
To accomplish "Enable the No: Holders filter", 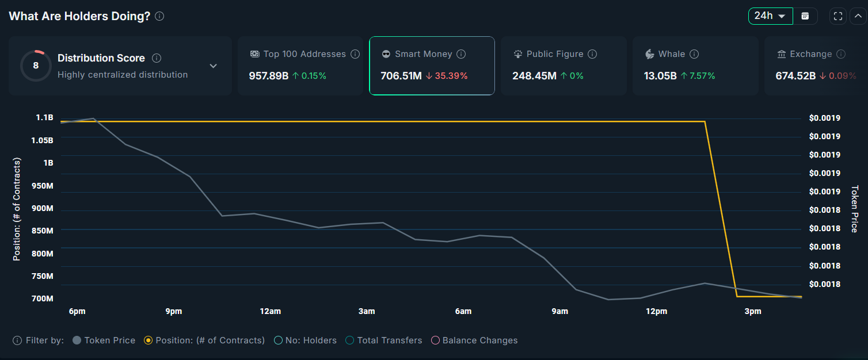I will pyautogui.click(x=305, y=340).
